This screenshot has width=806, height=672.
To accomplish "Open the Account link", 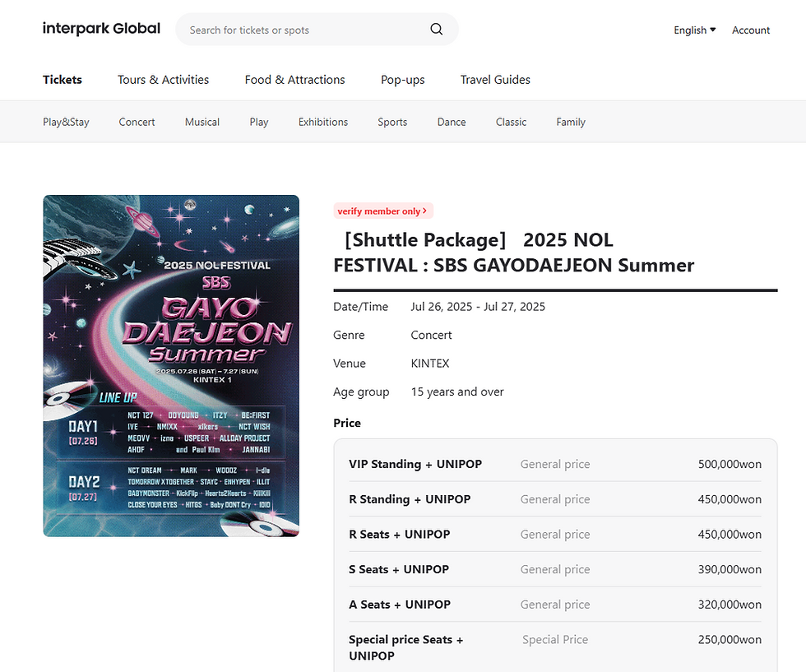I will (750, 30).
